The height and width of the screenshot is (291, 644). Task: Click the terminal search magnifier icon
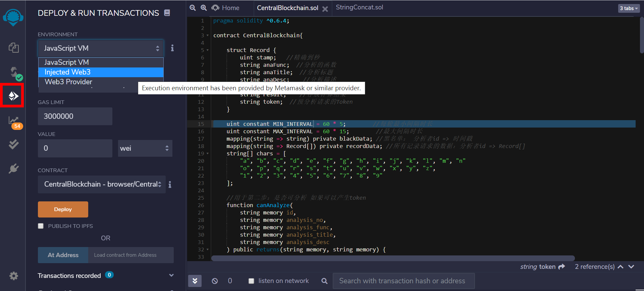coord(324,281)
